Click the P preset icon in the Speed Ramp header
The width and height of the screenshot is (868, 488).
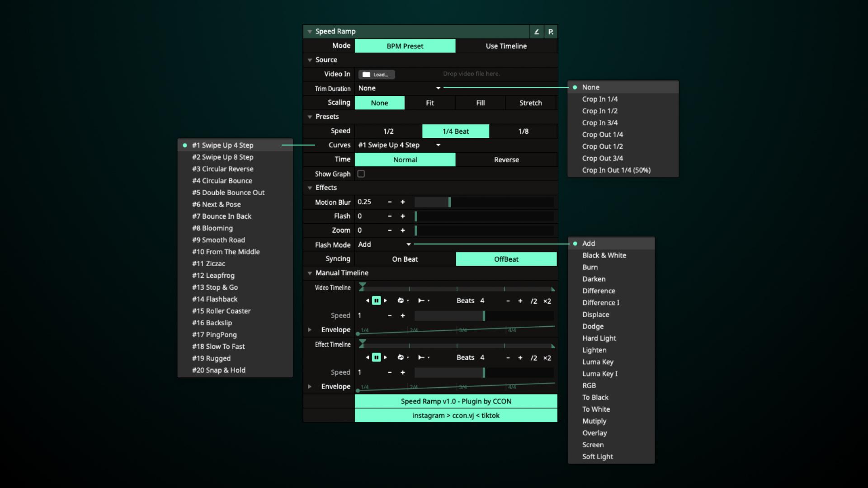point(551,32)
